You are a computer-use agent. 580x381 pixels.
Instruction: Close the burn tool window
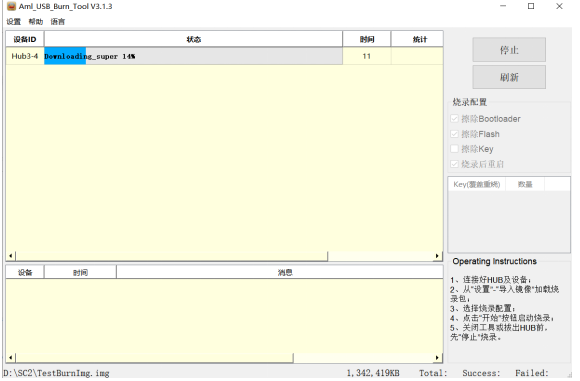tap(559, 6)
